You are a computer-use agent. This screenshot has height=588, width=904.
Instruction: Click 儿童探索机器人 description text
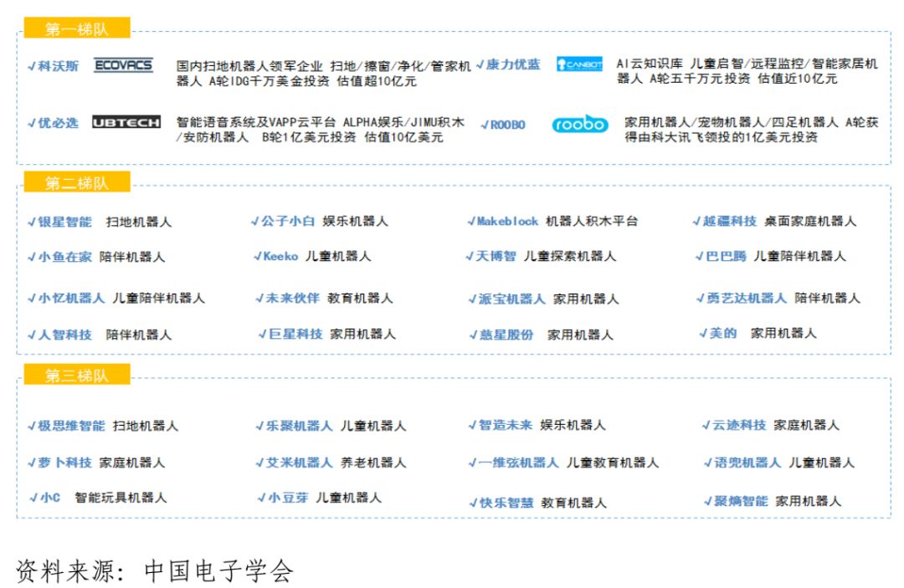tap(570, 256)
